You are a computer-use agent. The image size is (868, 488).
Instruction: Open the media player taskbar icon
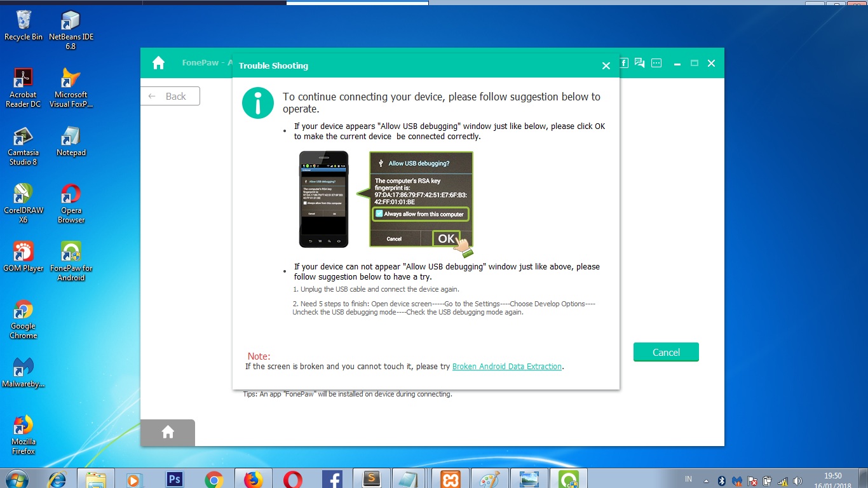point(135,479)
